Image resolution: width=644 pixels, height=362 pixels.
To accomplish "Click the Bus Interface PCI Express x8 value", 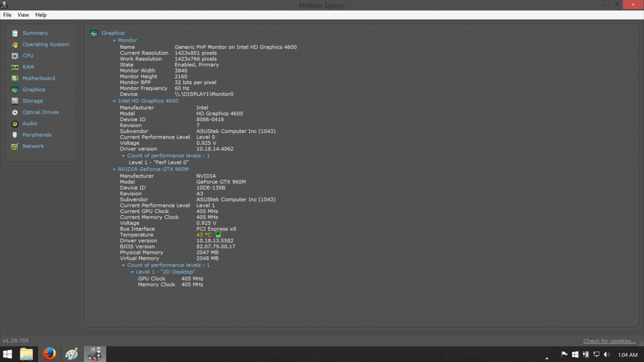I will [216, 229].
